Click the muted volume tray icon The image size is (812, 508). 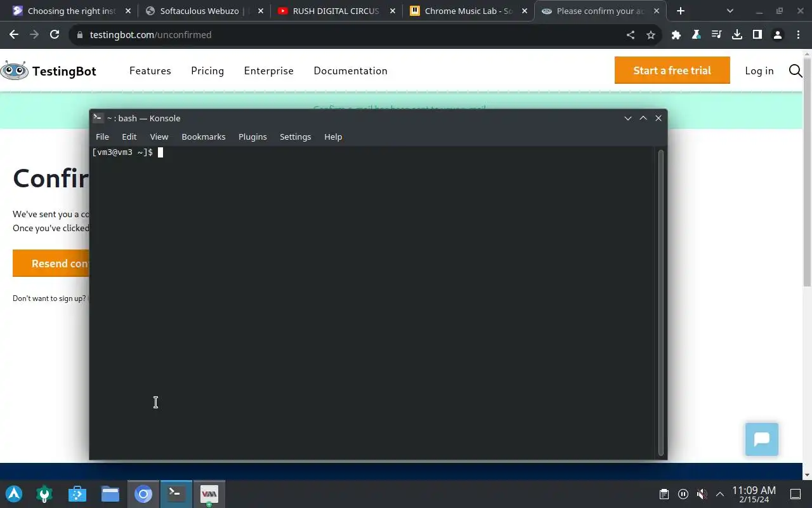pyautogui.click(x=702, y=494)
